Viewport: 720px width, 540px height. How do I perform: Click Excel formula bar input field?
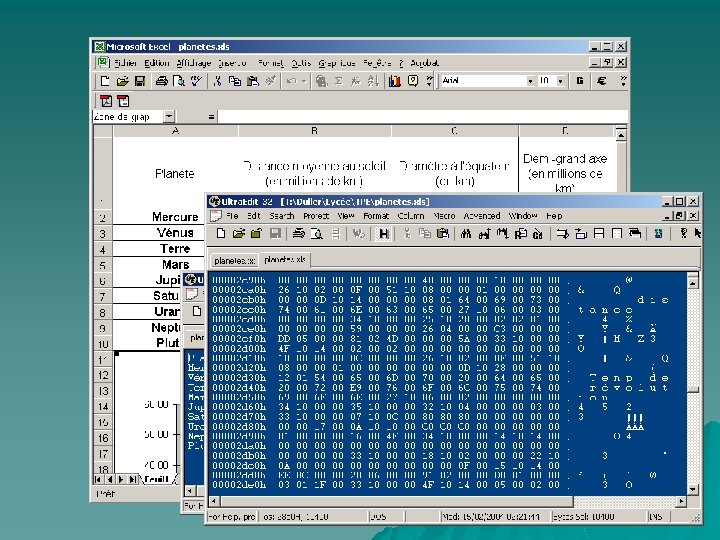(422, 117)
